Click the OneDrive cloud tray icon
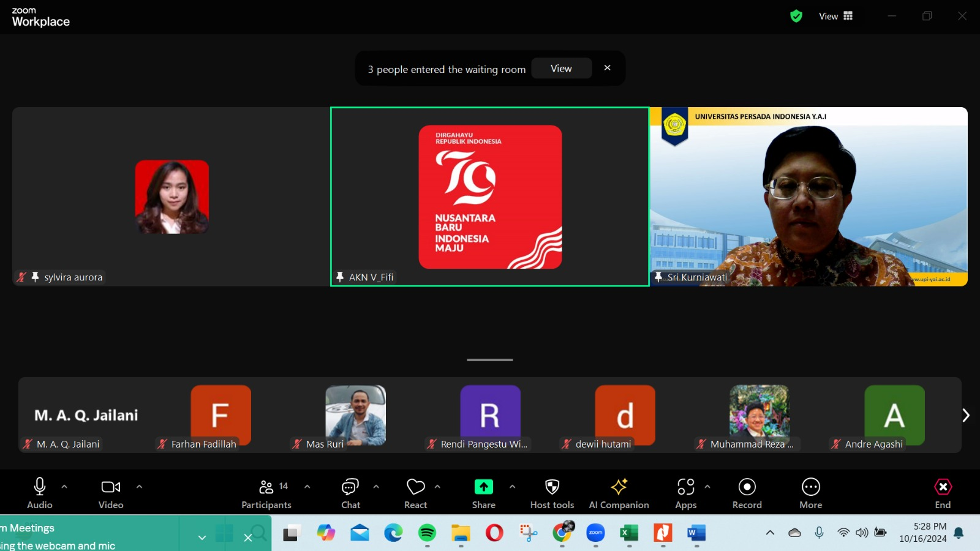 [x=794, y=533]
